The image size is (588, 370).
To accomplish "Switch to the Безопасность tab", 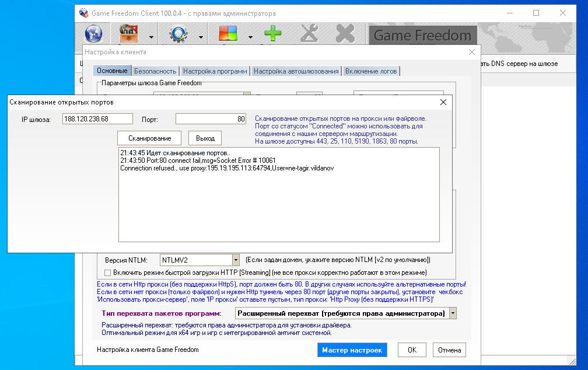I will tap(155, 71).
